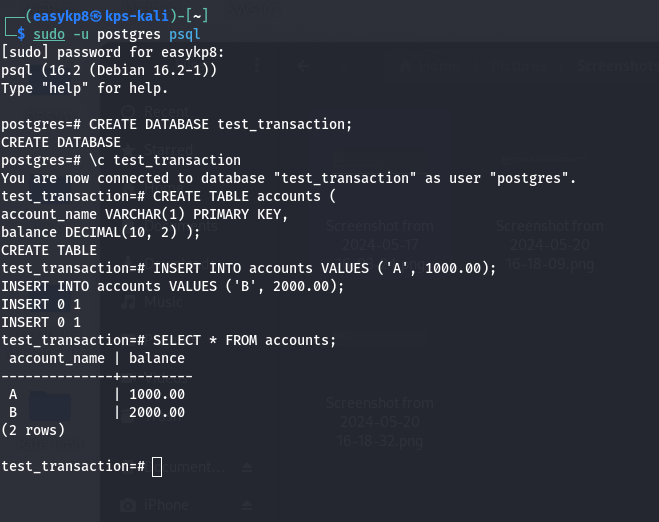Click the faint Pictures breadcrumb segment
The height and width of the screenshot is (522, 659).
pos(518,66)
